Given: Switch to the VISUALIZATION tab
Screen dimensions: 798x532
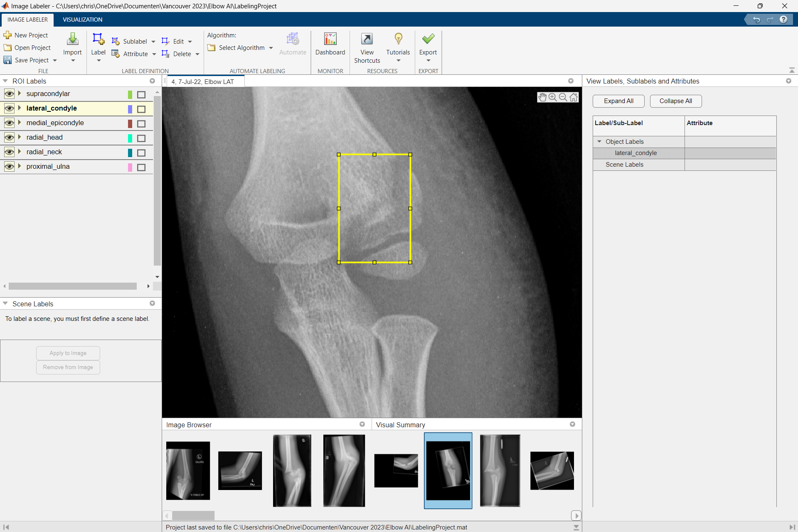Looking at the screenshot, I should pyautogui.click(x=82, y=20).
